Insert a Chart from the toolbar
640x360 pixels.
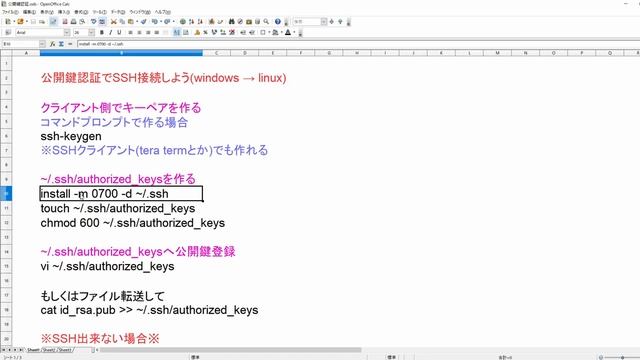[x=211, y=22]
